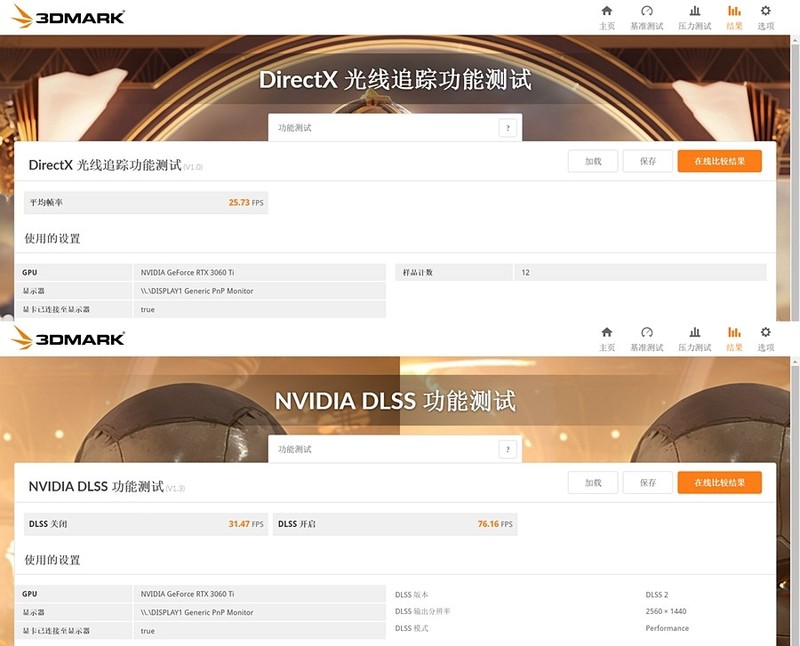
Task: Switch to the 结果 navigation tab
Action: pyautogui.click(x=733, y=340)
